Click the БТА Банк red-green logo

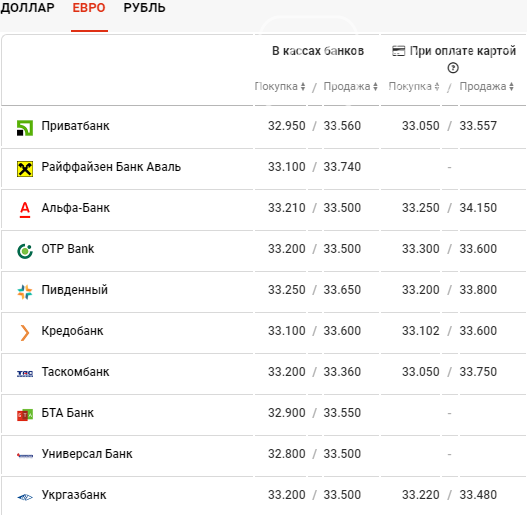pos(25,415)
